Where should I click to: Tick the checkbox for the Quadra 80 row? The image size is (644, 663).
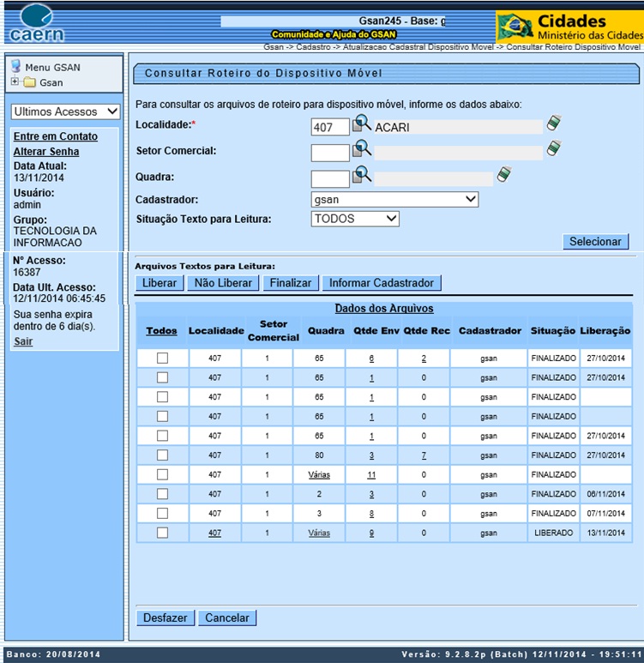click(x=162, y=455)
